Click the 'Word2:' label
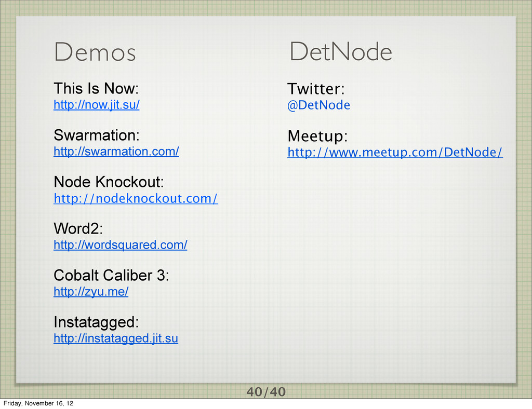This screenshot has height=409, width=532. point(78,229)
